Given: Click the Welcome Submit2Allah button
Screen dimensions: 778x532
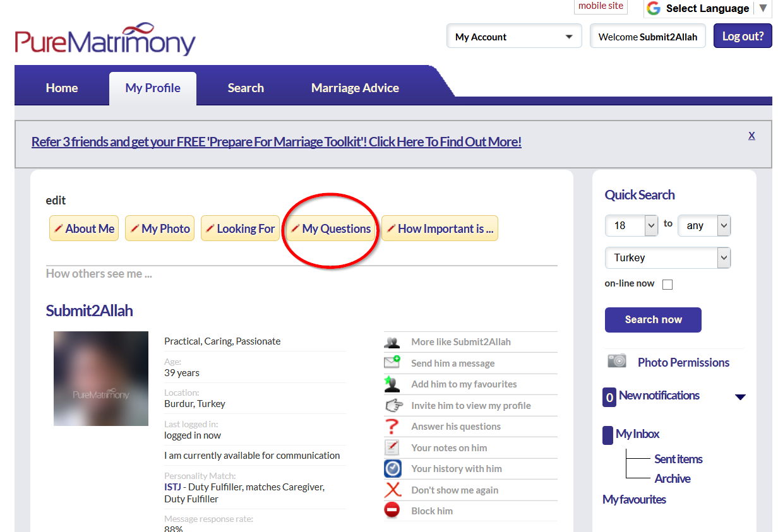Looking at the screenshot, I should pyautogui.click(x=648, y=37).
